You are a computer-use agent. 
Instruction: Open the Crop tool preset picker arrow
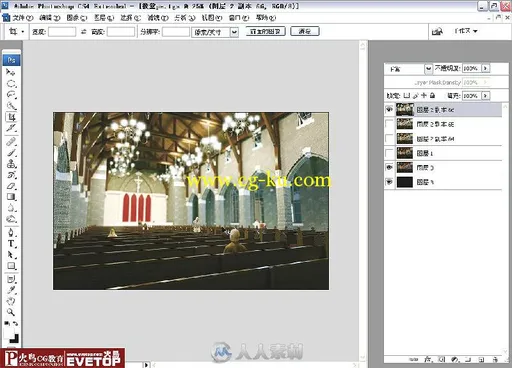point(23,32)
